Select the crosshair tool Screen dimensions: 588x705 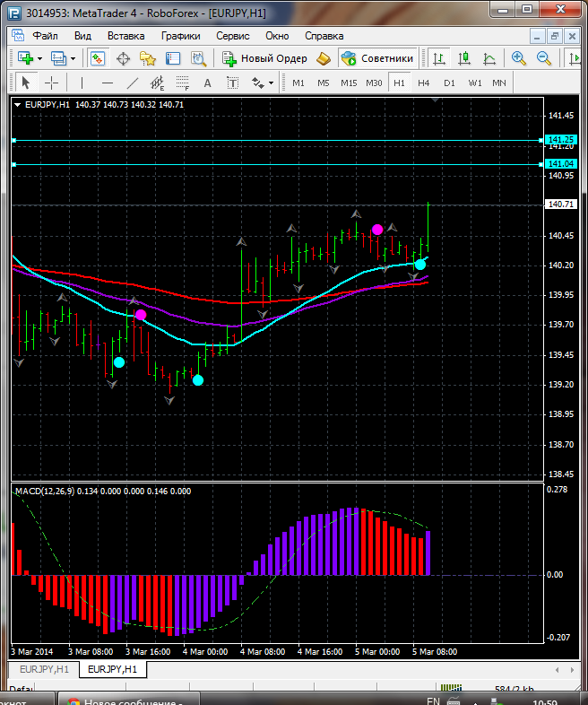pos(52,83)
